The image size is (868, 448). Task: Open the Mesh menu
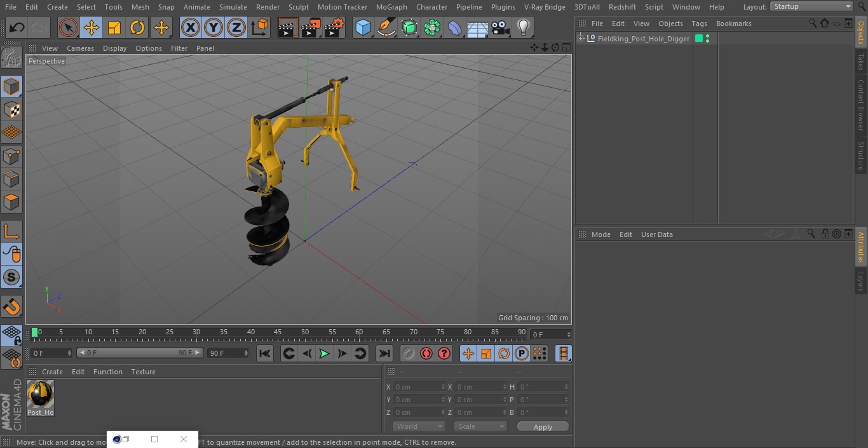pos(140,7)
